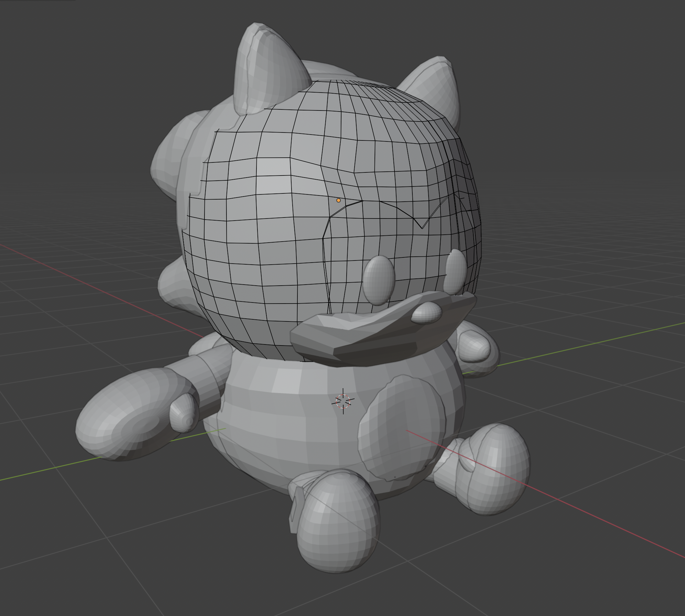Click the larger oval eye on the face
Screen dimensions: 685x616
tap(378, 280)
